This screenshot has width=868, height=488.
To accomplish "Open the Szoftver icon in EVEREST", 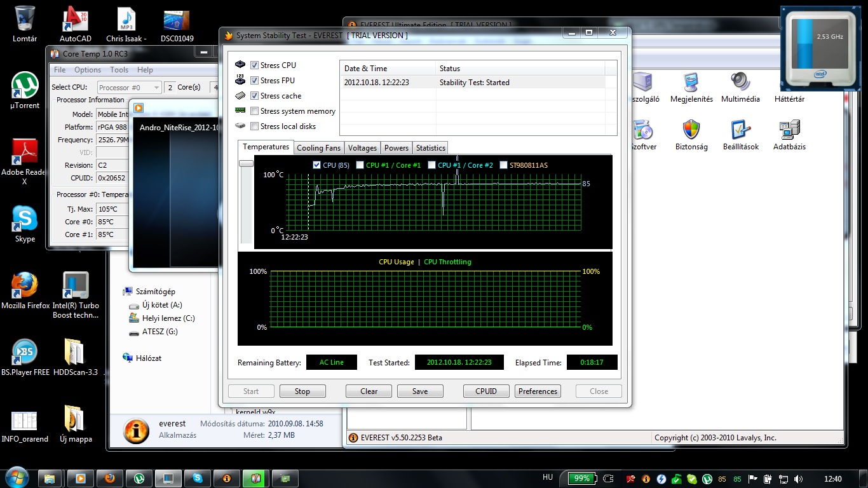I will (643, 135).
